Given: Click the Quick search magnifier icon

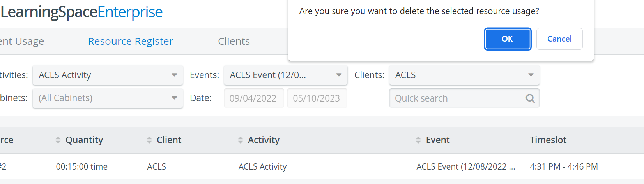Looking at the screenshot, I should pos(530,98).
